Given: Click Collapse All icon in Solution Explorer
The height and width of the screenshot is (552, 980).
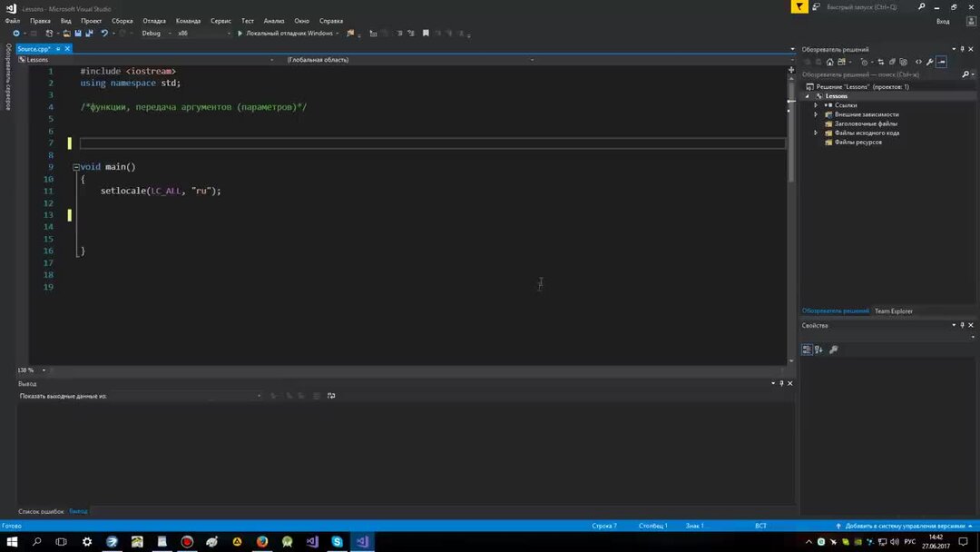Looking at the screenshot, I should [x=892, y=62].
